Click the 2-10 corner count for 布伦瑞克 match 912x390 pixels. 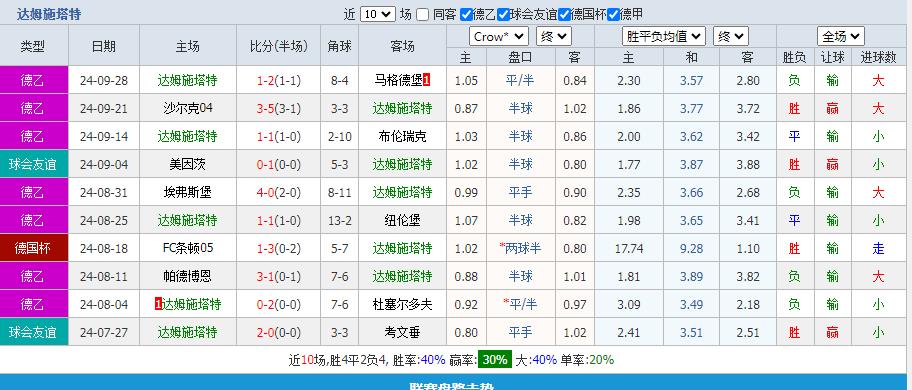339,136
